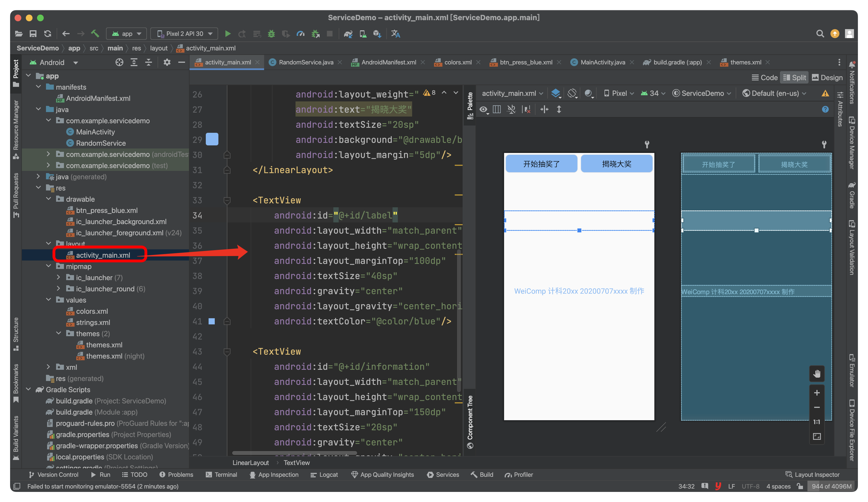
Task: Click Expand All icon in Project panel
Action: (134, 62)
